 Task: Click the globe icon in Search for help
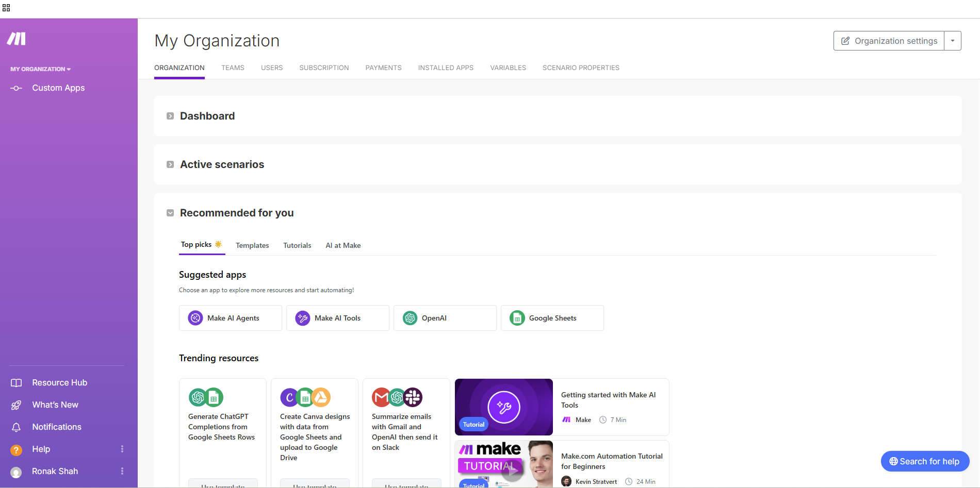point(894,461)
